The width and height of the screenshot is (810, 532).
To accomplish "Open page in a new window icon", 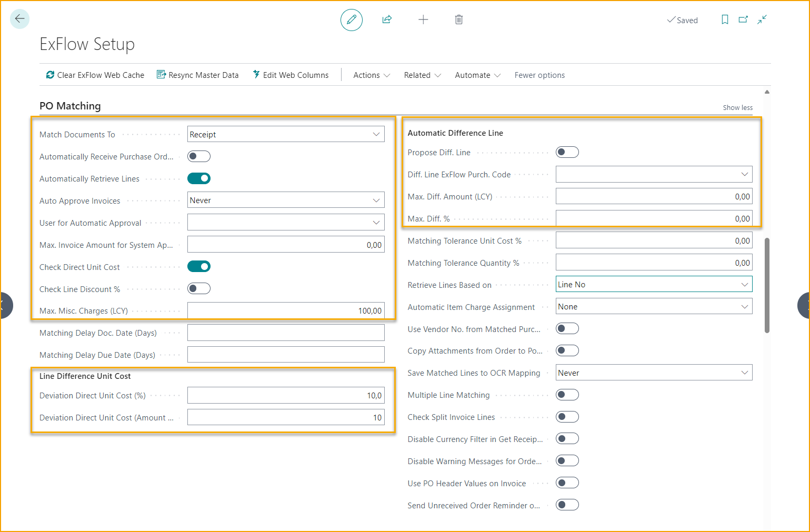I will [743, 19].
